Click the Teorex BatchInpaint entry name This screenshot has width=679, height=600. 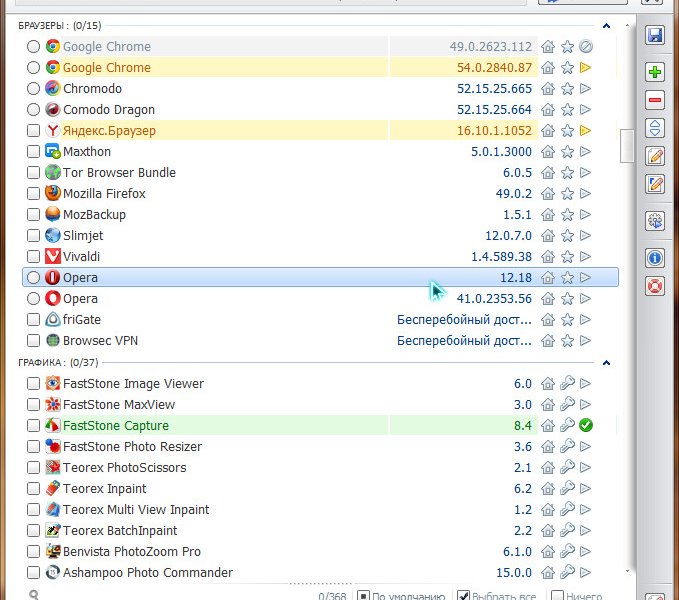[120, 531]
